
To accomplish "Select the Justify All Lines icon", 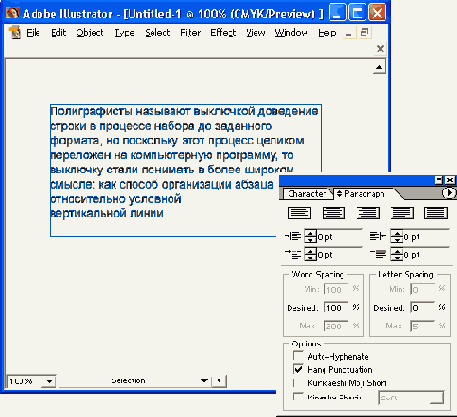I will point(436,213).
